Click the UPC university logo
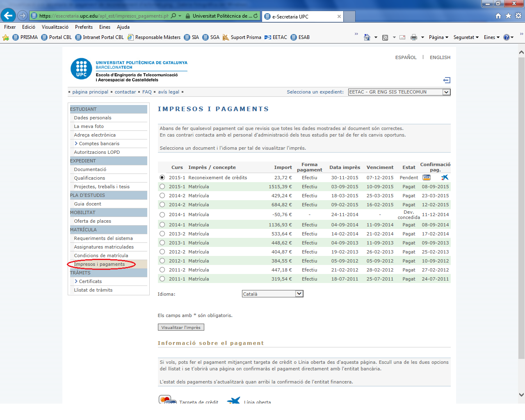The width and height of the screenshot is (525, 420). tap(81, 68)
